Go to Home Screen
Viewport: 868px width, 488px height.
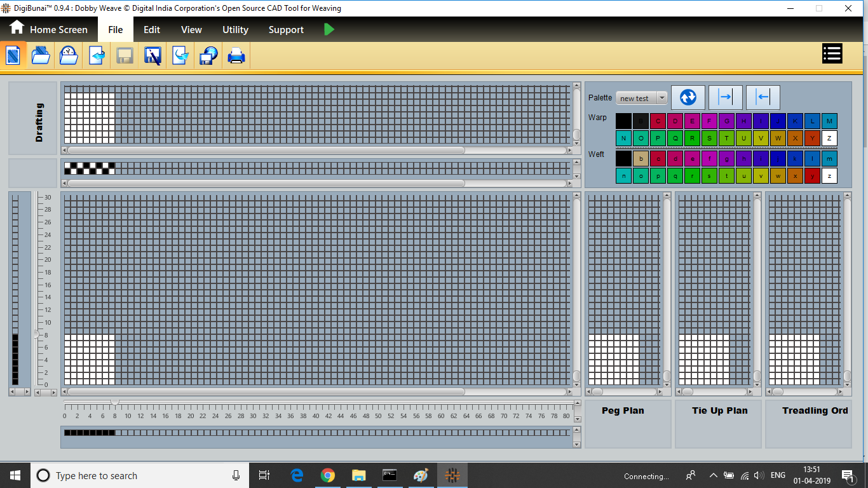click(x=48, y=29)
